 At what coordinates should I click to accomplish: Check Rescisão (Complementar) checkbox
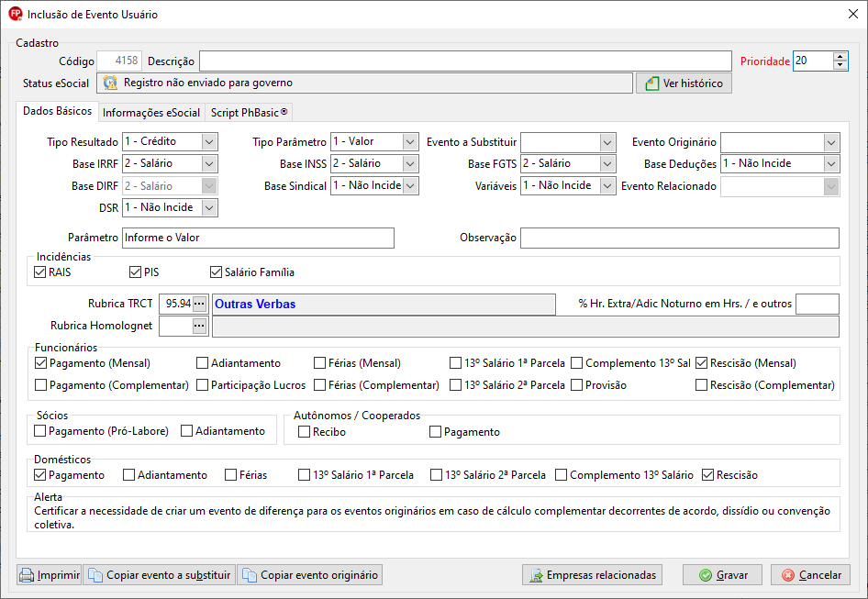pyautogui.click(x=701, y=384)
